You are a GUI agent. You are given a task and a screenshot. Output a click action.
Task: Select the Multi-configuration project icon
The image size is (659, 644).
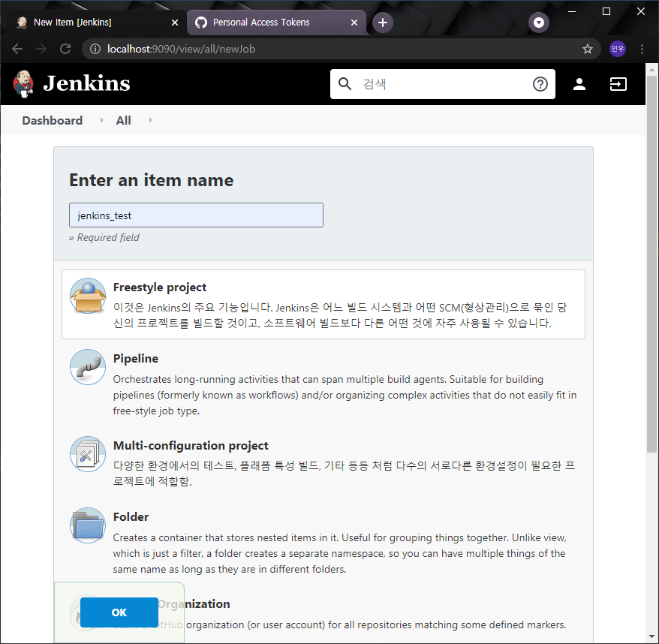[88, 454]
